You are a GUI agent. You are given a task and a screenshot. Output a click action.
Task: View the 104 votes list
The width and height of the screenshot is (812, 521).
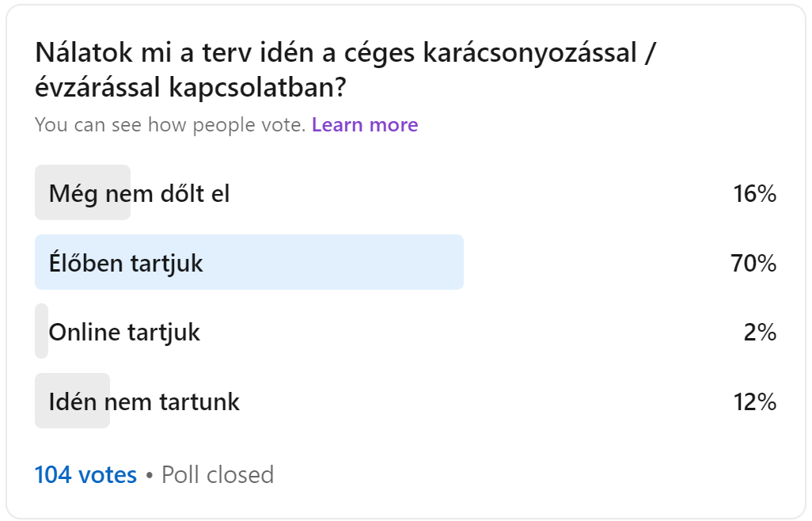[85, 474]
